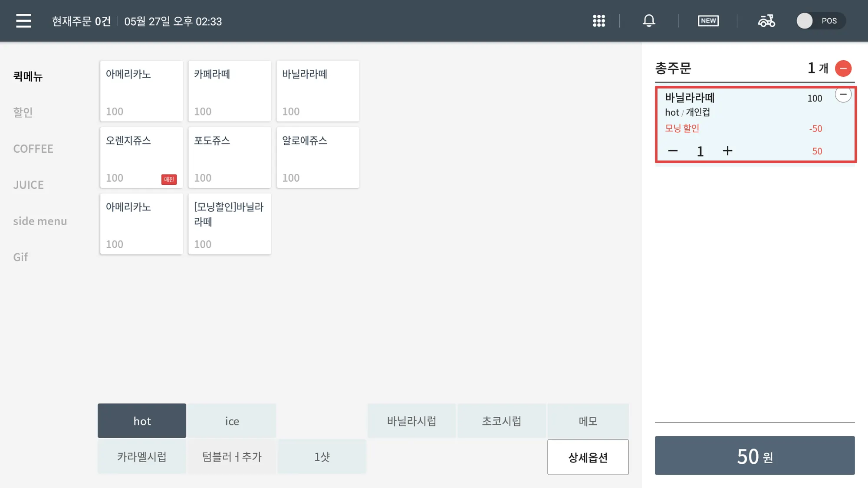Viewport: 868px width, 488px height.
Task: Select the ice option
Action: pyautogui.click(x=232, y=421)
